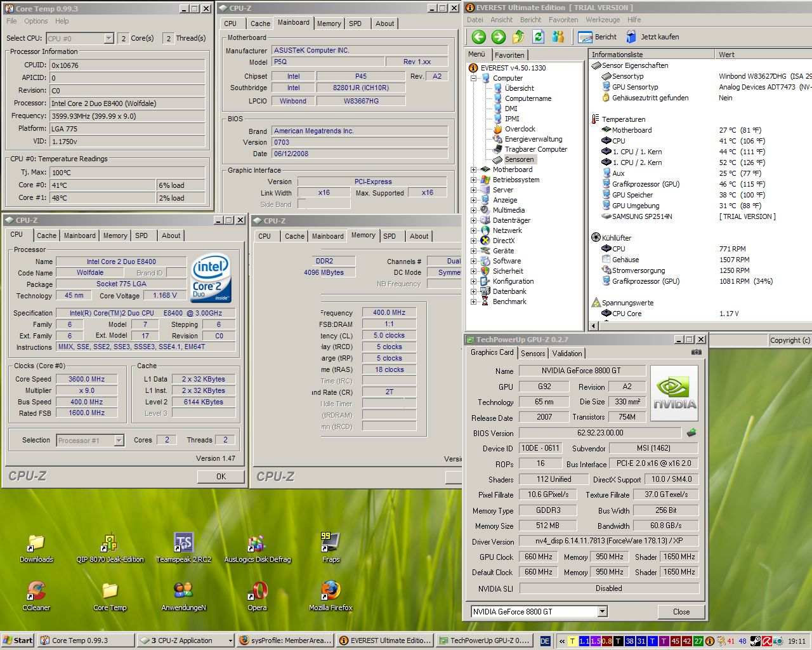Switch to SPD tab in top CPU-Z window
This screenshot has height=650, width=812.
(x=355, y=23)
